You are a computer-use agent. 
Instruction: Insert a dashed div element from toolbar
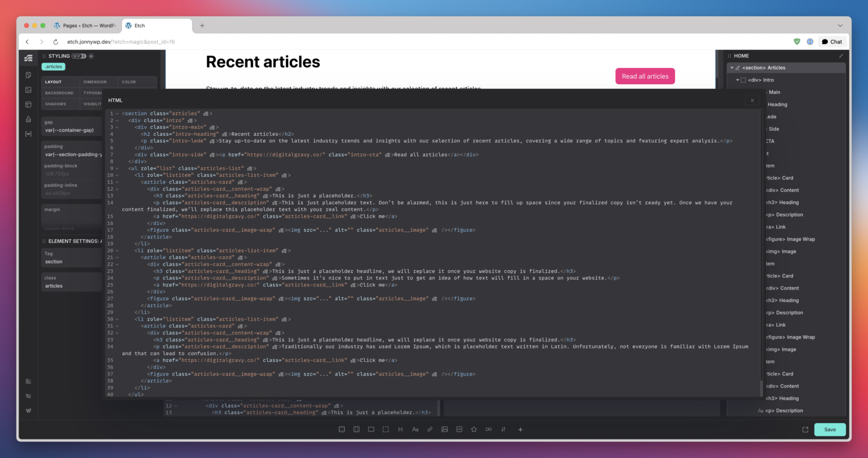pyautogui.click(x=386, y=429)
